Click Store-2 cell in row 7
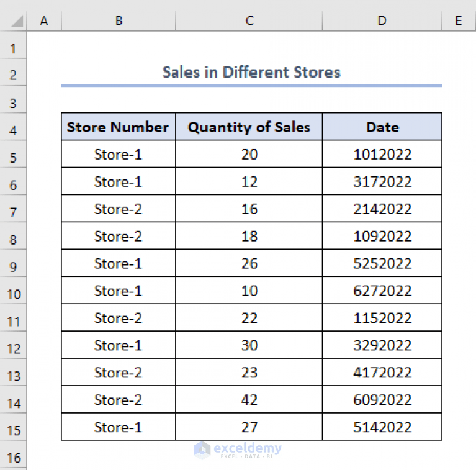This screenshot has width=476, height=470. [x=119, y=209]
